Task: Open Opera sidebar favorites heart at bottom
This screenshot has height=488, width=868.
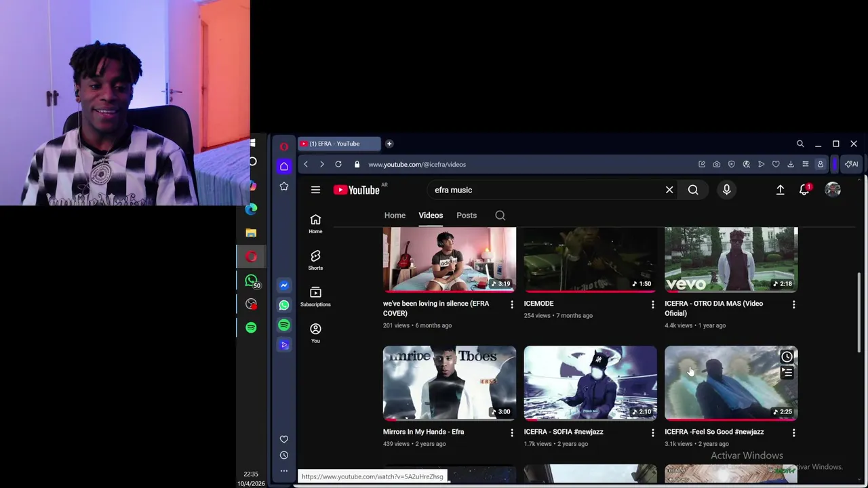Action: [x=284, y=439]
